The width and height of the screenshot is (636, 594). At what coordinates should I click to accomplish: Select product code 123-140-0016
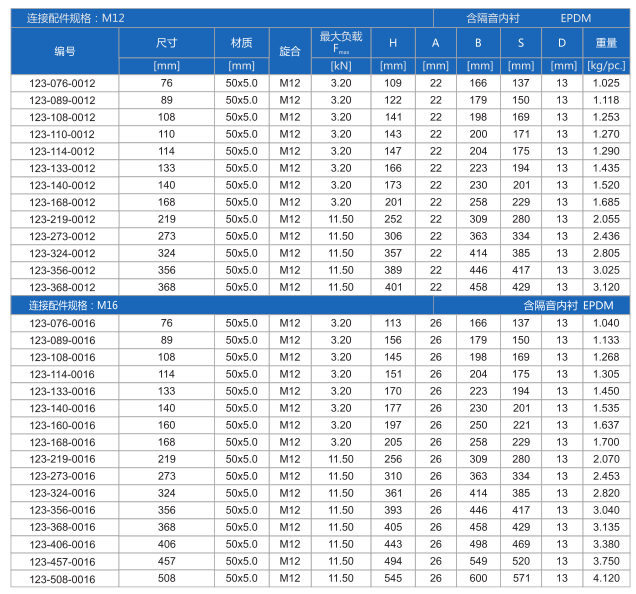(x=62, y=409)
